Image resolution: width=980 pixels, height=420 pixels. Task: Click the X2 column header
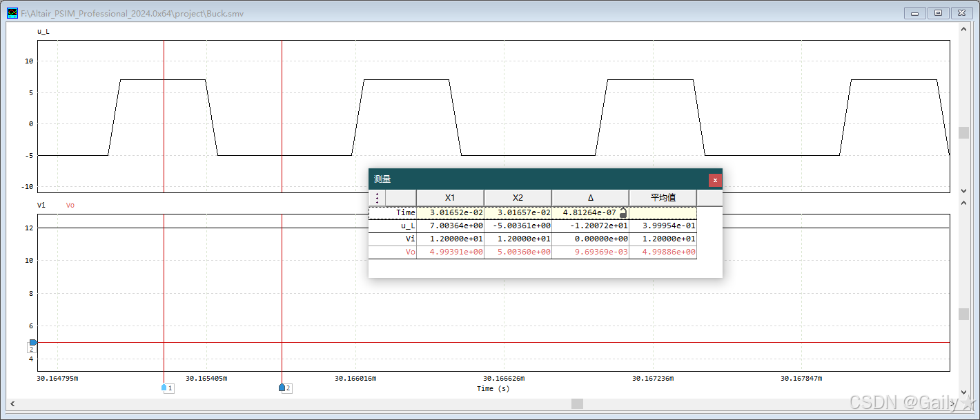point(518,198)
